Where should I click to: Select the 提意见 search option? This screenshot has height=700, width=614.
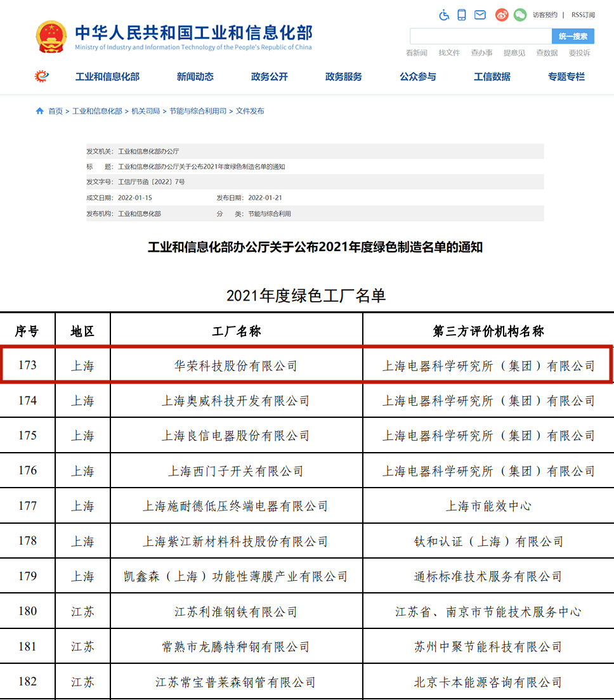click(x=514, y=53)
